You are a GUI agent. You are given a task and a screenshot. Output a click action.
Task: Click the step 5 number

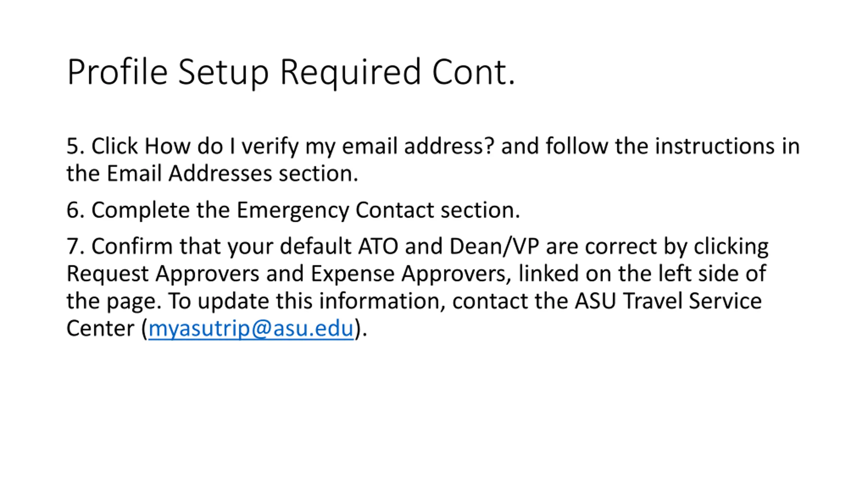click(x=75, y=146)
